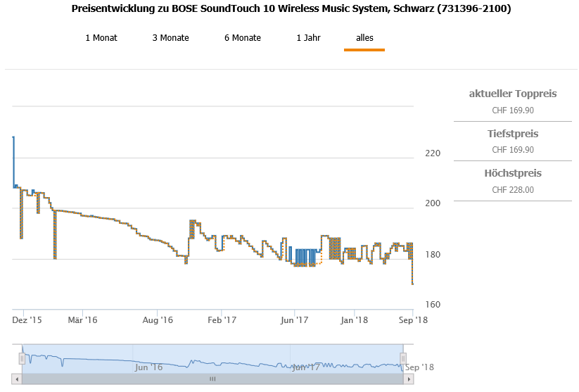
Task: Click the Jan '18 x-axis label
Action: point(354,320)
